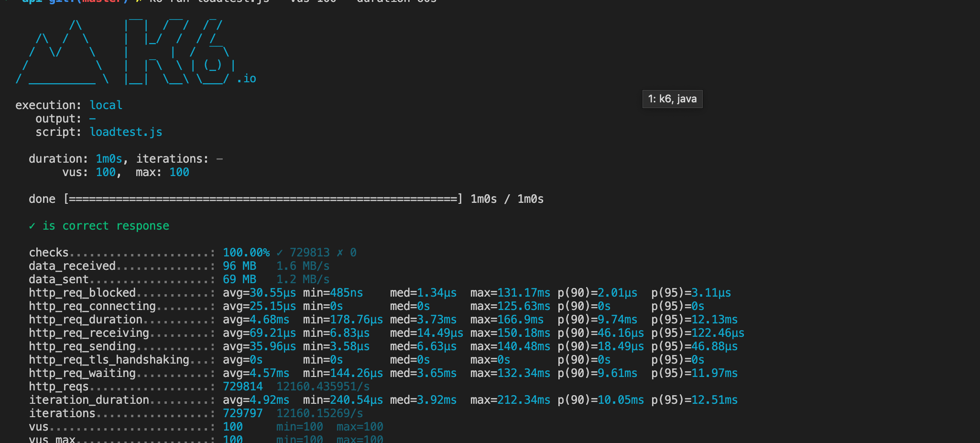Click the checks '100.00%' value
The height and width of the screenshot is (443, 980).
coord(246,253)
